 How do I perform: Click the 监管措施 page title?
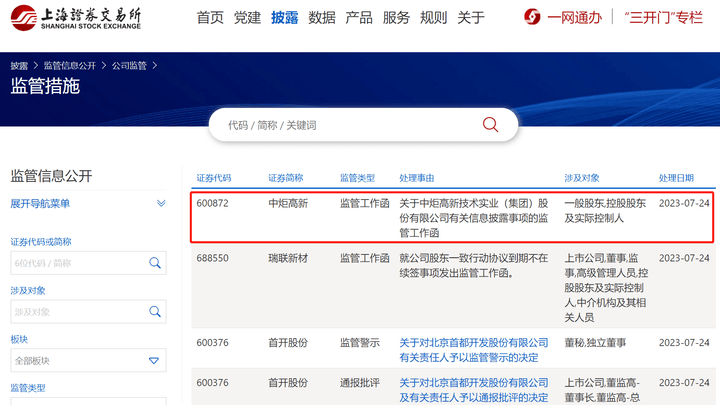pos(45,86)
